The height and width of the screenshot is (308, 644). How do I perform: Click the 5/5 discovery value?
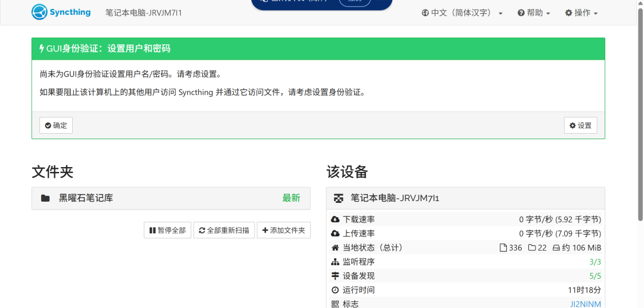click(x=595, y=276)
